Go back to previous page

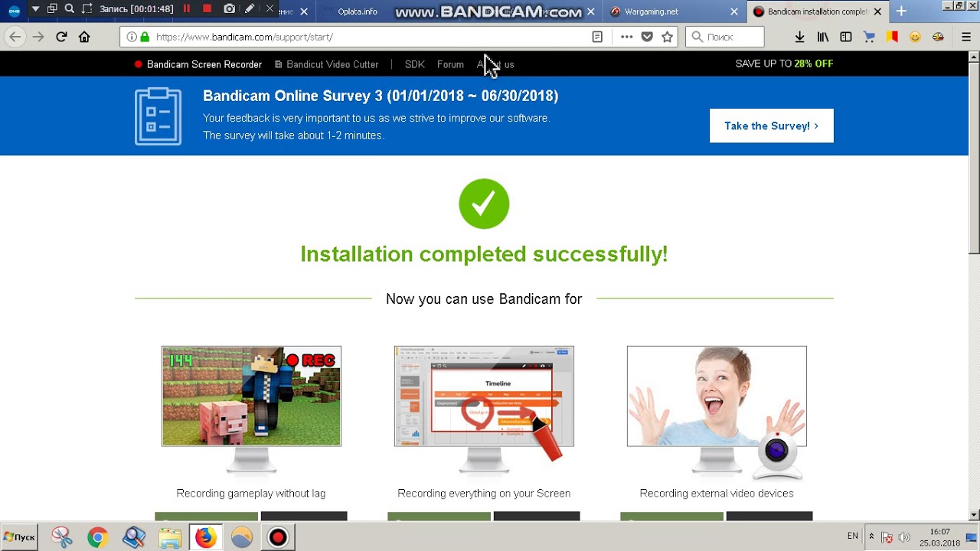click(x=15, y=37)
